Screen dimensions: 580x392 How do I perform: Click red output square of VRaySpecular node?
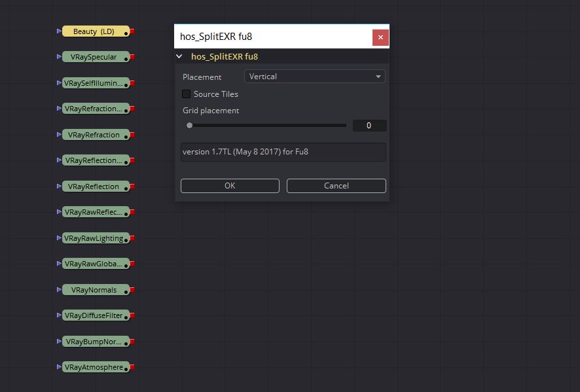coord(132,57)
